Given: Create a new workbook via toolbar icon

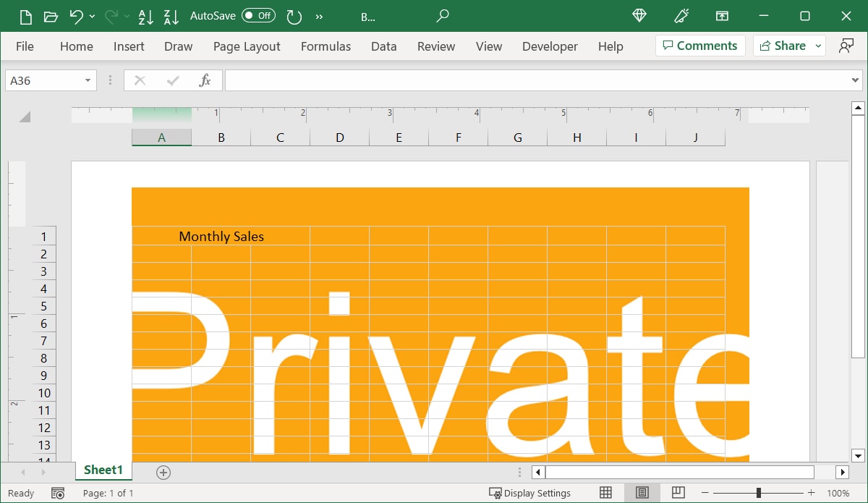Looking at the screenshot, I should (x=25, y=16).
